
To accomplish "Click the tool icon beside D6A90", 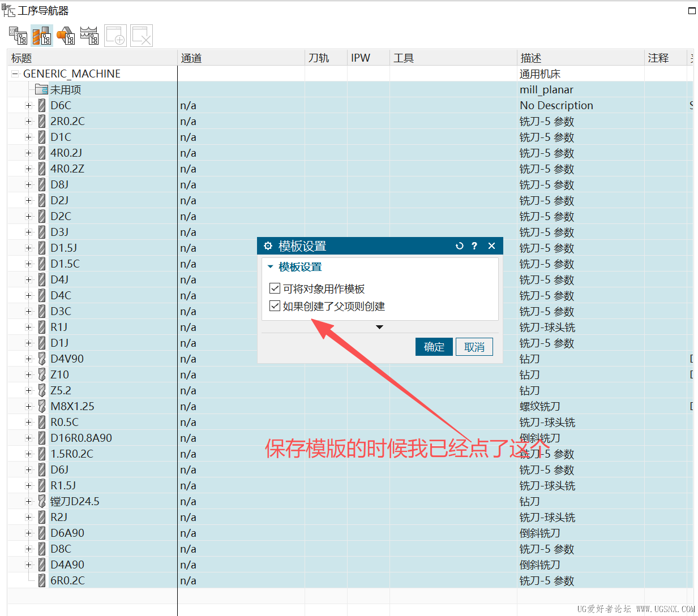I will 42,533.
